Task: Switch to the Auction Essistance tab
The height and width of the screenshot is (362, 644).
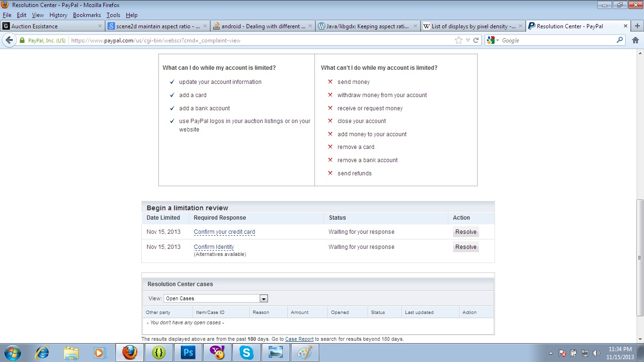Action: (x=52, y=26)
